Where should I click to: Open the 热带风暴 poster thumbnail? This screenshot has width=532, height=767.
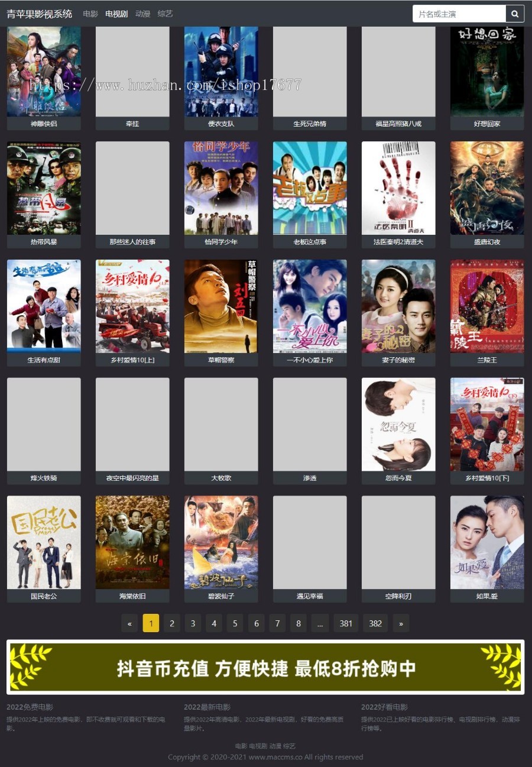point(44,188)
